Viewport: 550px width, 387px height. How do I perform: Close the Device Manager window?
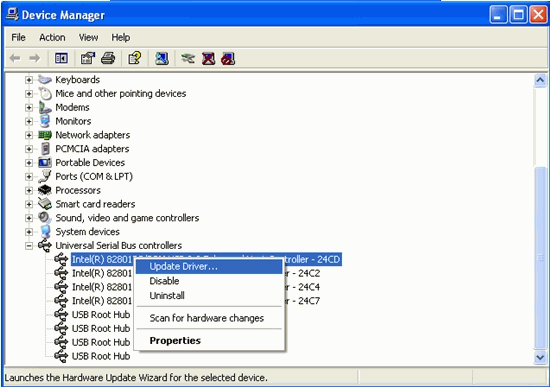tap(538, 15)
